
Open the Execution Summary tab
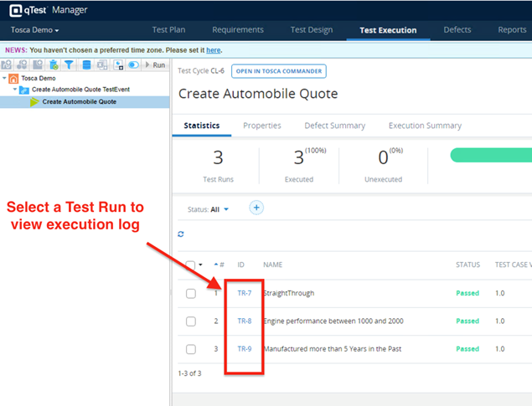pyautogui.click(x=425, y=126)
